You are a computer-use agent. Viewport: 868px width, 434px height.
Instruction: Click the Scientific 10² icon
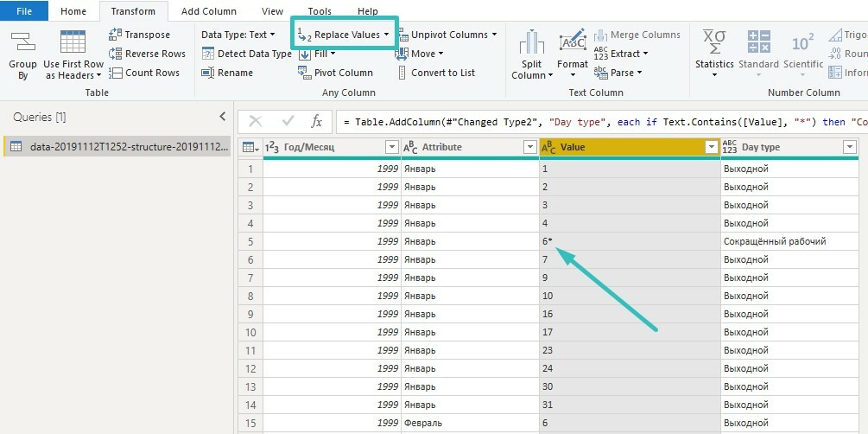[802, 42]
